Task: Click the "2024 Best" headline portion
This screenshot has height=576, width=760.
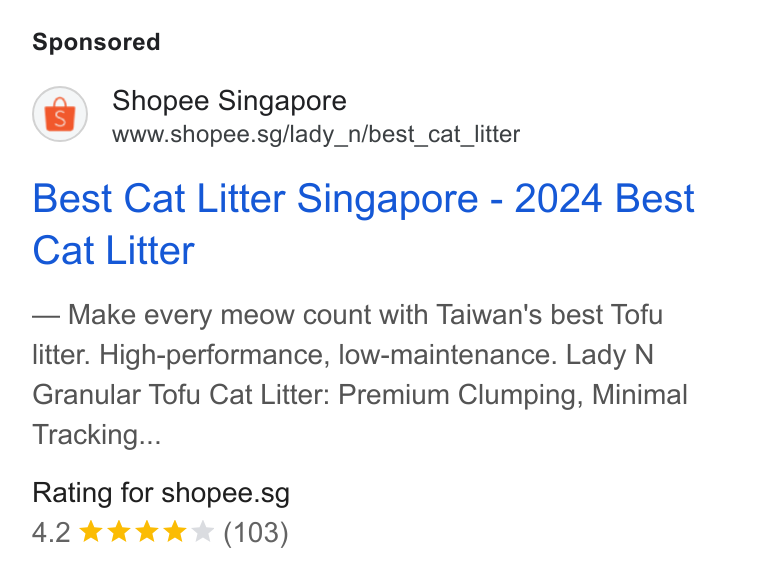Action: tap(604, 198)
